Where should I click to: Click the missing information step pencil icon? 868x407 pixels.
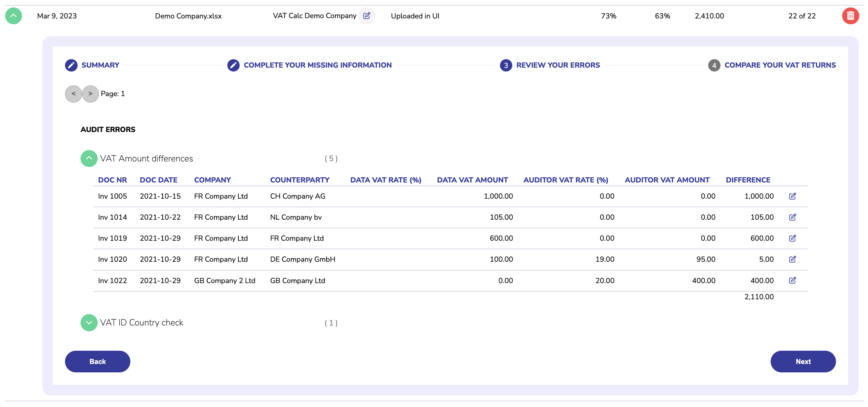click(x=233, y=65)
